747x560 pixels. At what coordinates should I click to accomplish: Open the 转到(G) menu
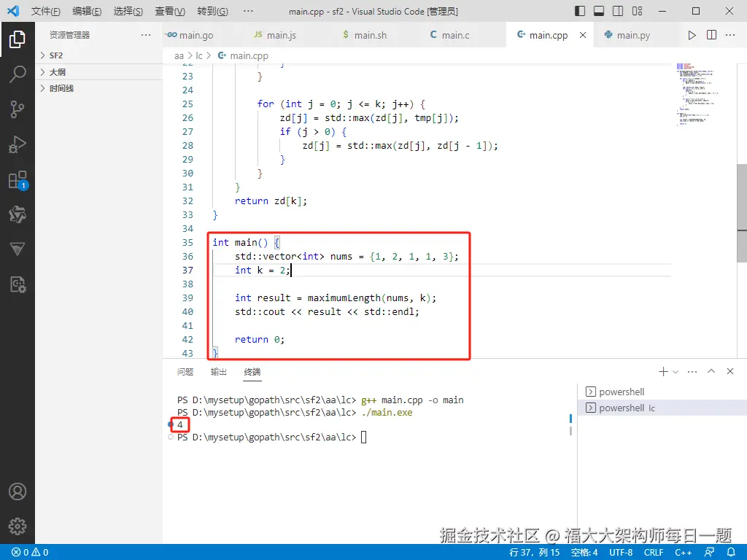(212, 12)
